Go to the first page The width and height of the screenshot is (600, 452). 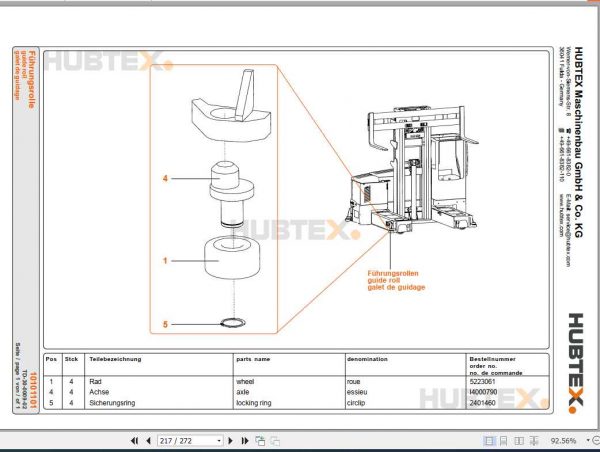tap(134, 441)
